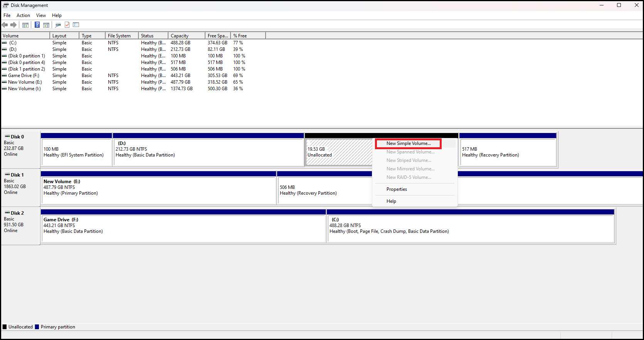Click Show/Hide Action Pane toolbar icon
Viewport: 644px width, 340px height.
[x=46, y=25]
